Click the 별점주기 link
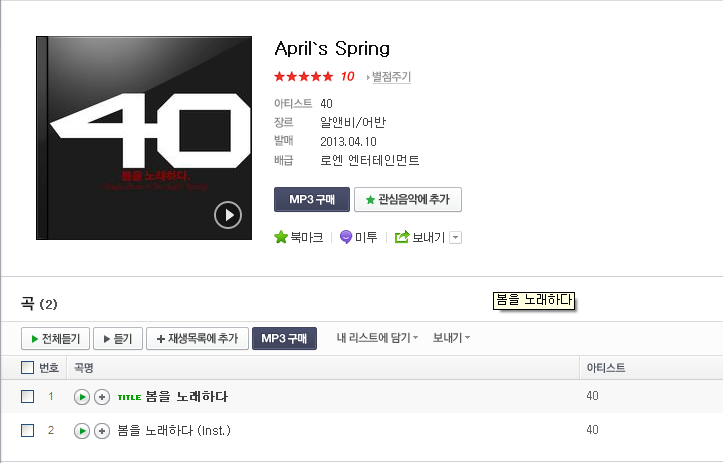723x463 pixels. pos(391,77)
